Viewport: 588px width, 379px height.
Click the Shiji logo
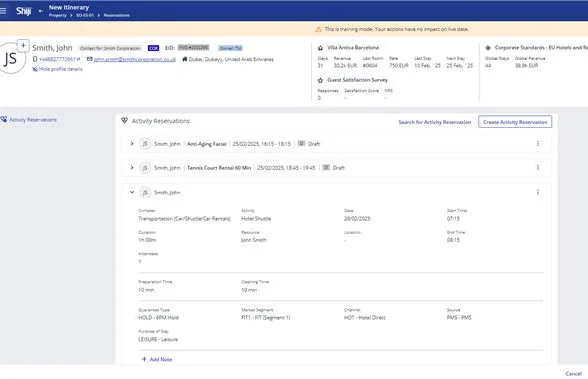click(24, 11)
